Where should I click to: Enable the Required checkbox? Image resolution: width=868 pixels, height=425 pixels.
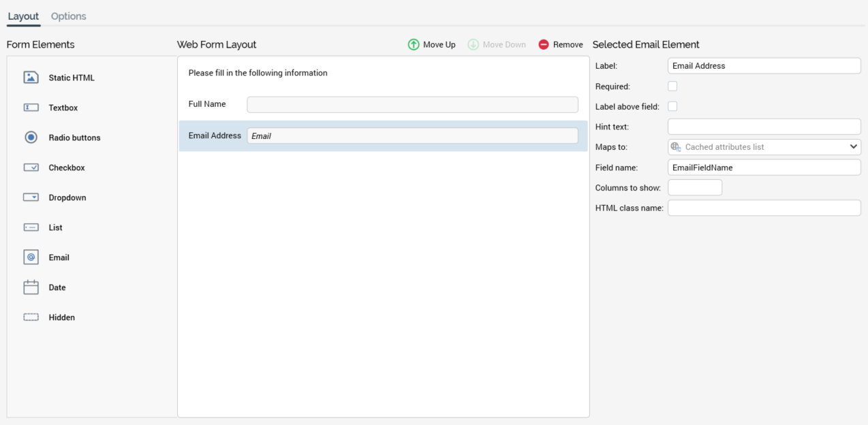(x=672, y=86)
